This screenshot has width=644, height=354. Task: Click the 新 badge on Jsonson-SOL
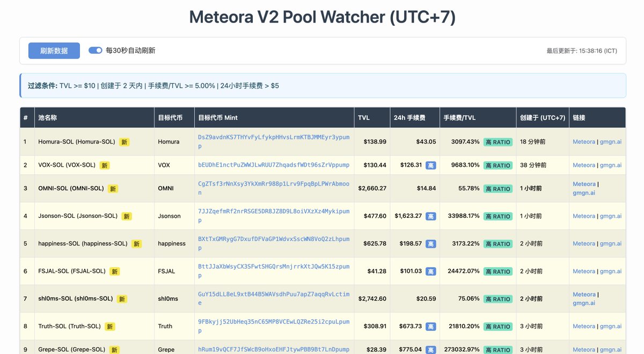coord(126,216)
